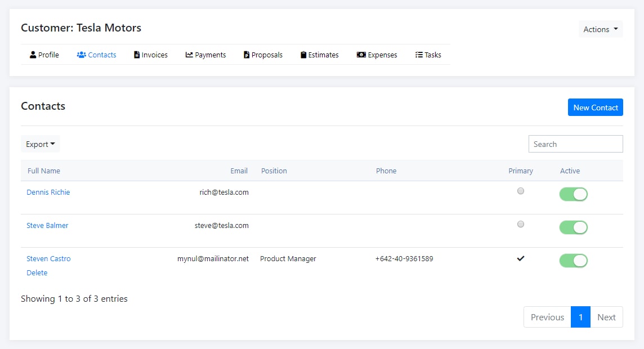Focus the contacts Search field
Viewport: 644px width, 349px height.
(x=576, y=144)
